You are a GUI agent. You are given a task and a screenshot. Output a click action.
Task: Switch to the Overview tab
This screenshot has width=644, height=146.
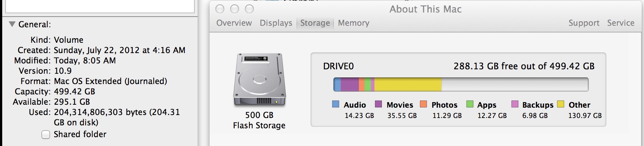[x=234, y=23]
